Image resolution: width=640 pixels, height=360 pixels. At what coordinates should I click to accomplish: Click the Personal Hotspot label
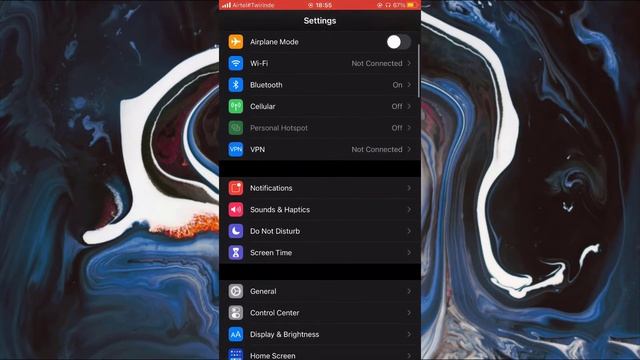click(x=279, y=128)
